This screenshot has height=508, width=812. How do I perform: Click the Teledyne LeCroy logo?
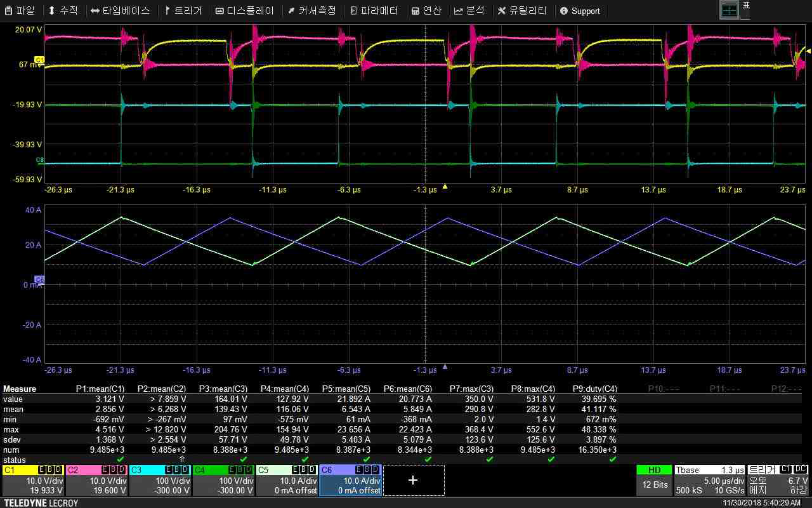[41, 503]
